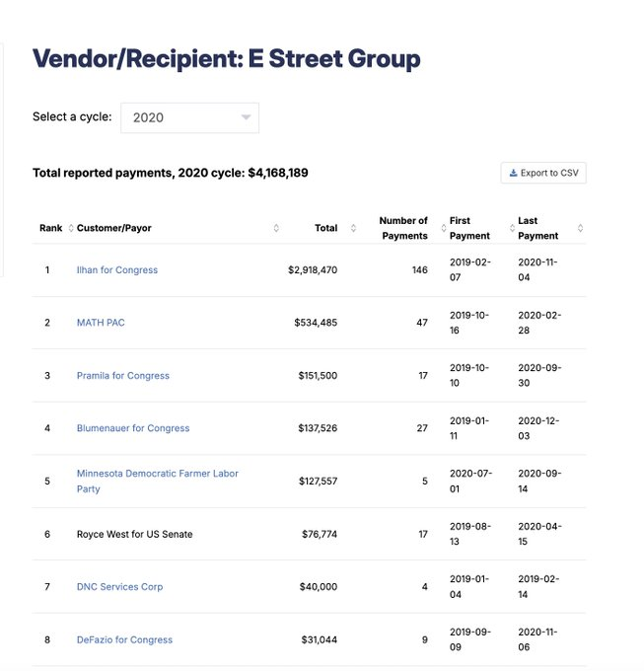Sort by First Payment column arrows
The width and height of the screenshot is (644, 671).
coord(512,228)
